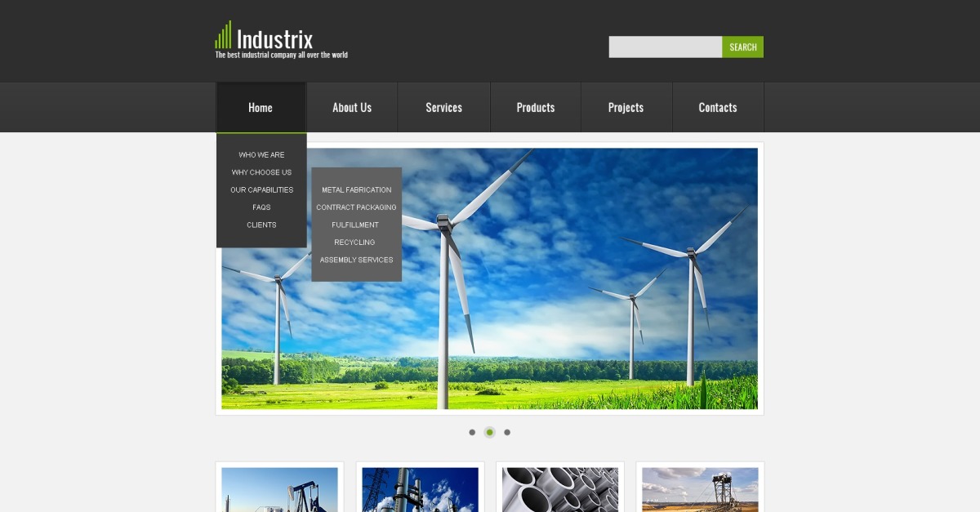Image resolution: width=980 pixels, height=512 pixels.
Task: Open the mining excavator thumbnail
Action: pos(700,489)
